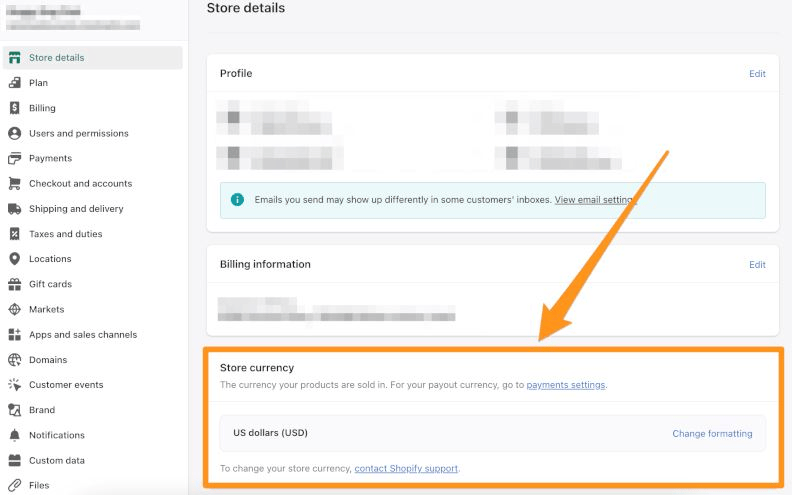792x495 pixels.
Task: Edit the Profile section
Action: (757, 74)
